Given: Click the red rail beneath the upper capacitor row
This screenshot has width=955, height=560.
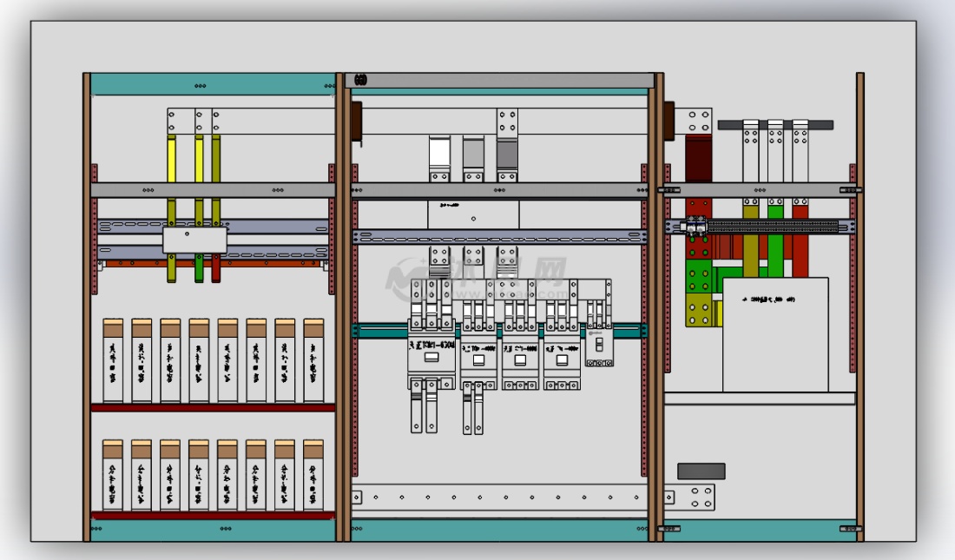Looking at the screenshot, I should coord(213,407).
